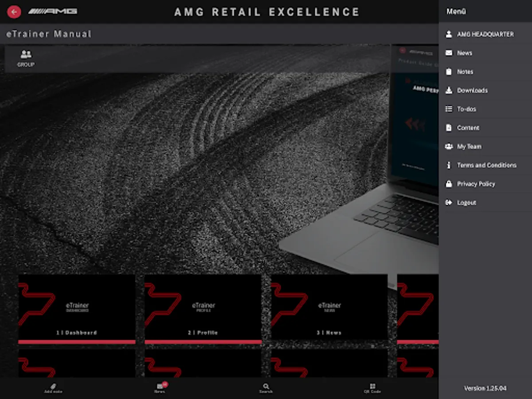
Task: Choose Content in the side menu
Action: [468, 128]
